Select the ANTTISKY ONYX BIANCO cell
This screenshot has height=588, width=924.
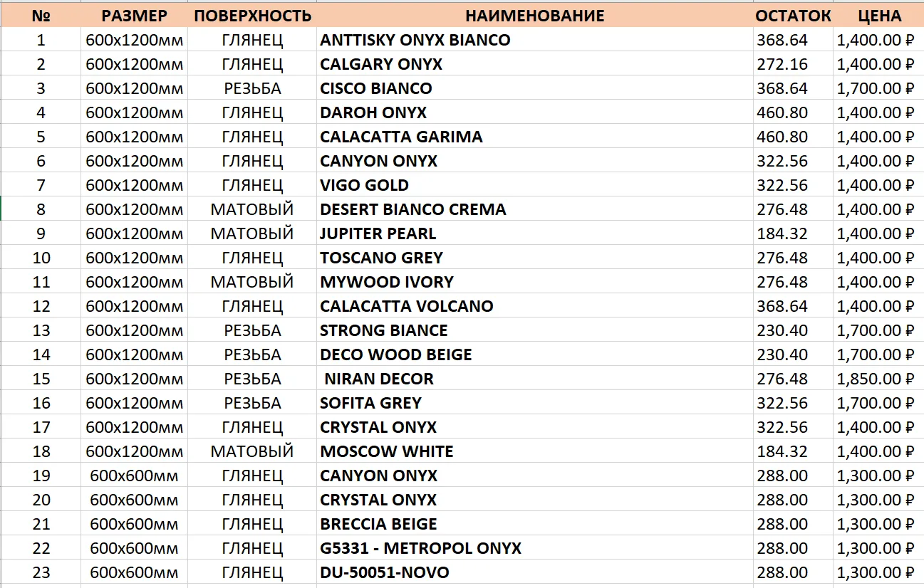[x=534, y=40]
